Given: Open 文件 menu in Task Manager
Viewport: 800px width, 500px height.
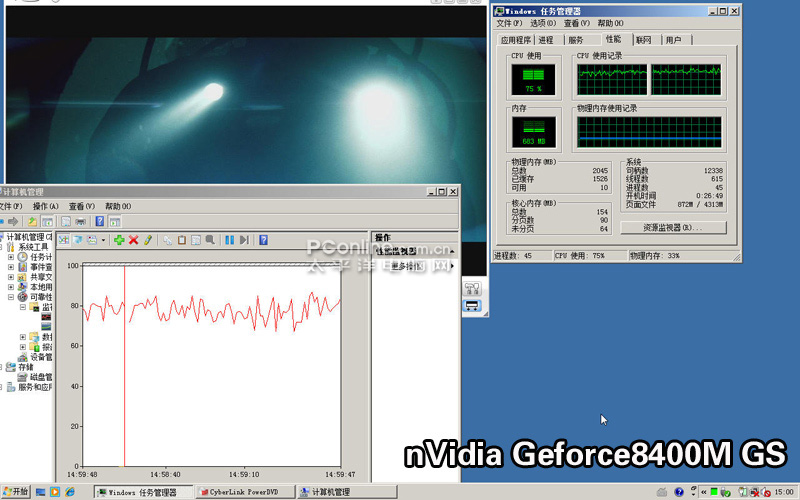Looking at the screenshot, I should (509, 23).
